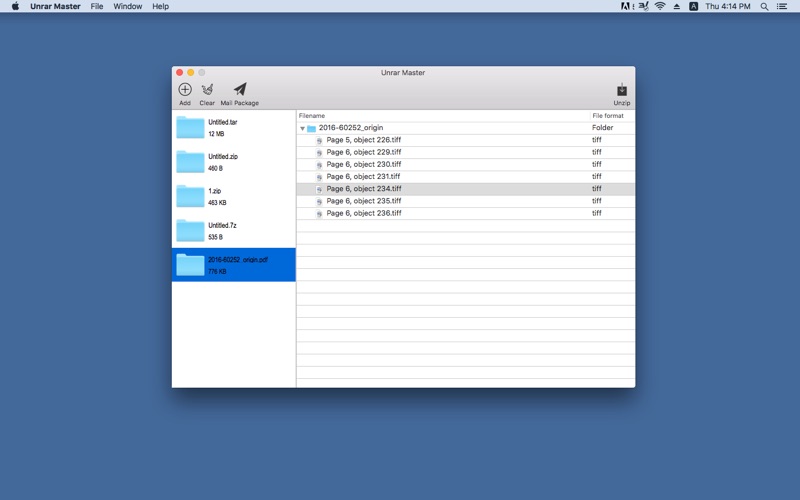Click the eject icon in menu bar
Screen dimensions: 800x500
677,7
